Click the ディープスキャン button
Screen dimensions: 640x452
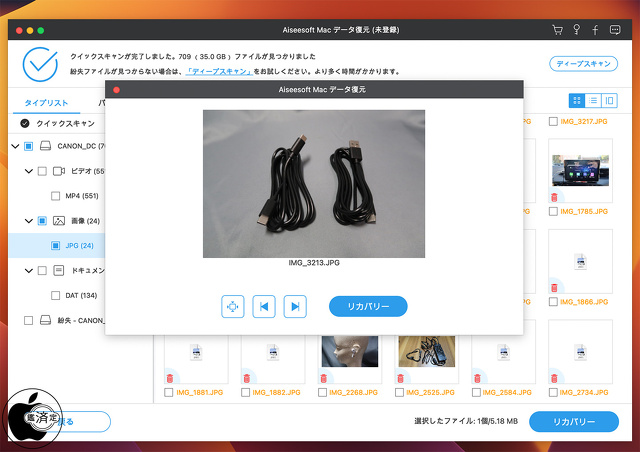(x=583, y=64)
